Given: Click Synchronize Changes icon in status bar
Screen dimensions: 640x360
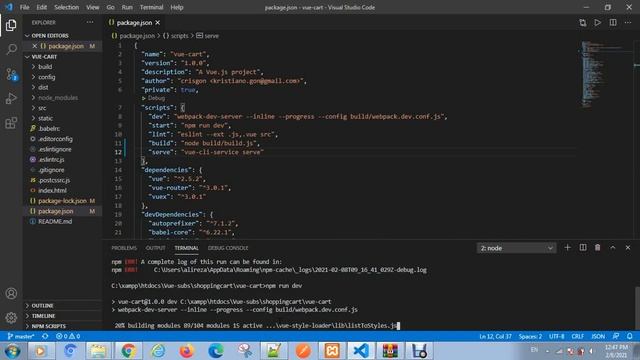Looking at the screenshot, I should [x=45, y=336].
